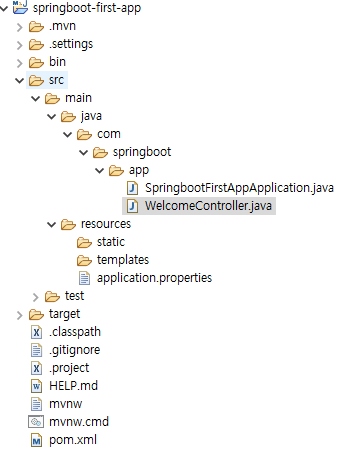Select the .settings folder label
The height and width of the screenshot is (460, 364).
click(71, 44)
